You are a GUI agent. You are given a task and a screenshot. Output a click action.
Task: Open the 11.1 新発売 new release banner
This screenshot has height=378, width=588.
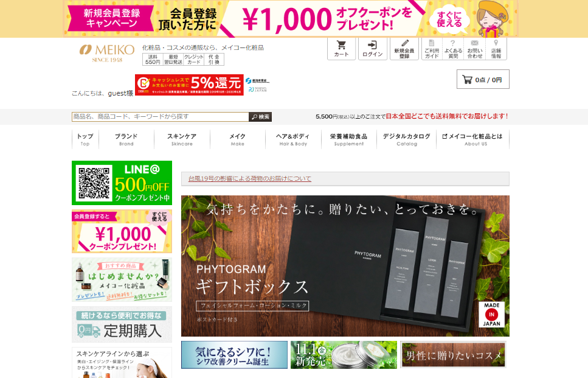344,355
